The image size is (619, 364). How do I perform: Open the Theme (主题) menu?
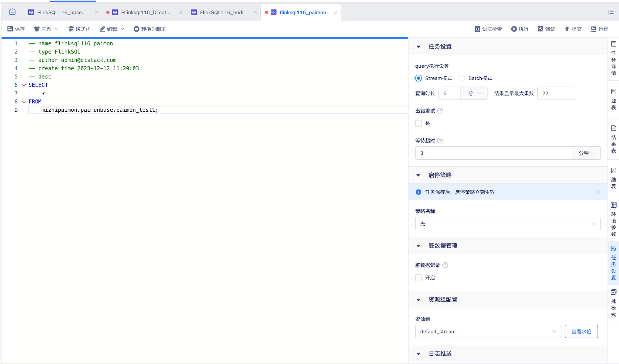pos(46,29)
